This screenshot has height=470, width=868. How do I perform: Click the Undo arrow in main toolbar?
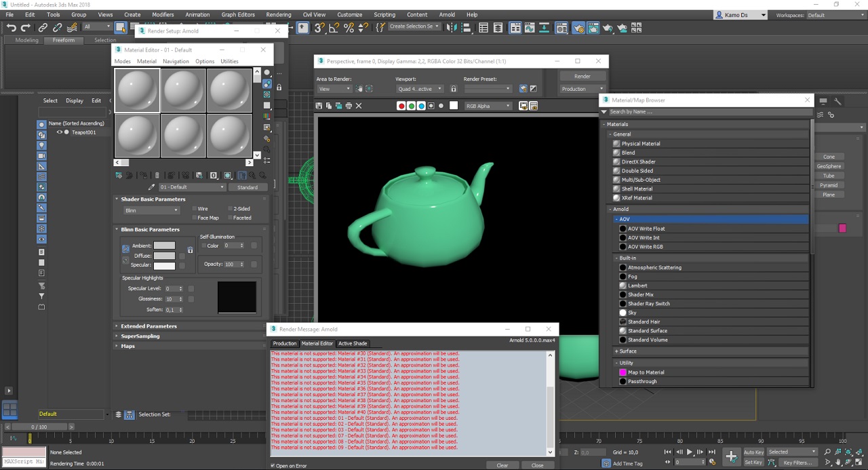pyautogui.click(x=11, y=28)
